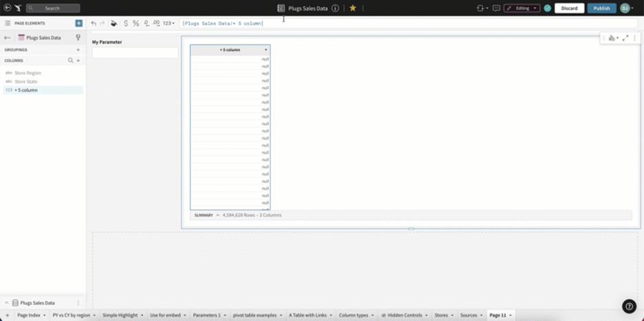
Task: Apply currency dollar format
Action: coord(125,23)
